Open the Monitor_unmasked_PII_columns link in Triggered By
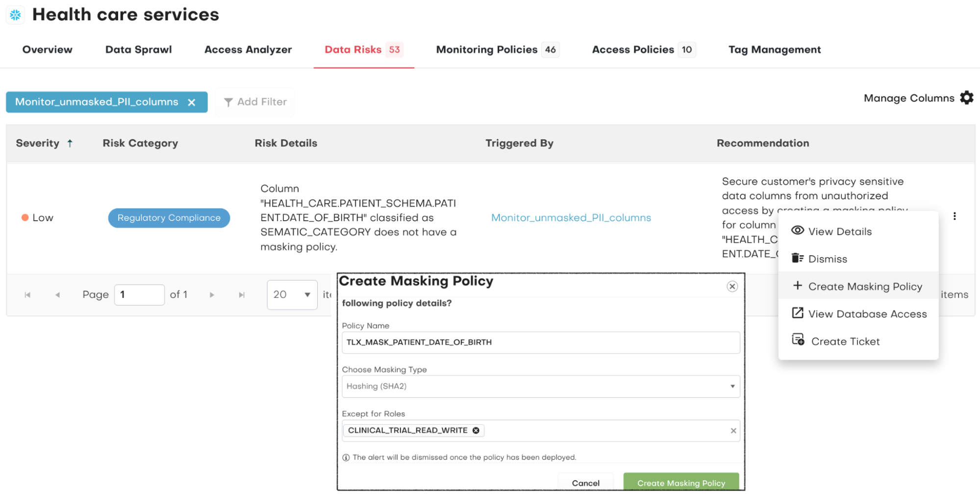Viewport: 980px width, 494px height. tap(571, 218)
